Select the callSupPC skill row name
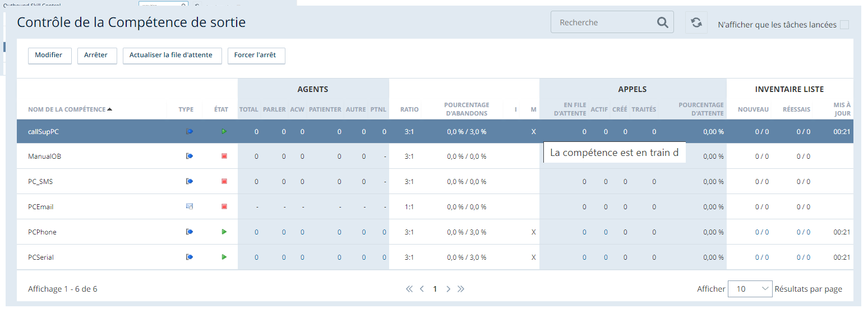The image size is (868, 313). (43, 131)
